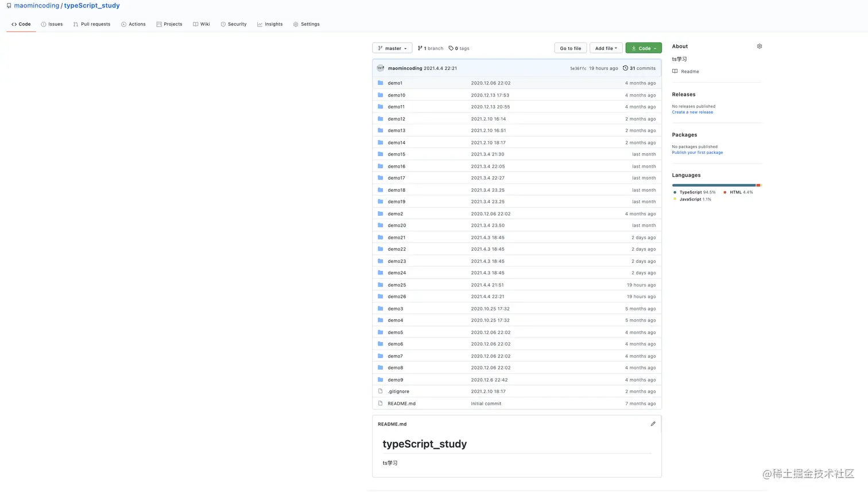Click the README.md file icon in file list
The height and width of the screenshot is (493, 868).
tap(380, 403)
